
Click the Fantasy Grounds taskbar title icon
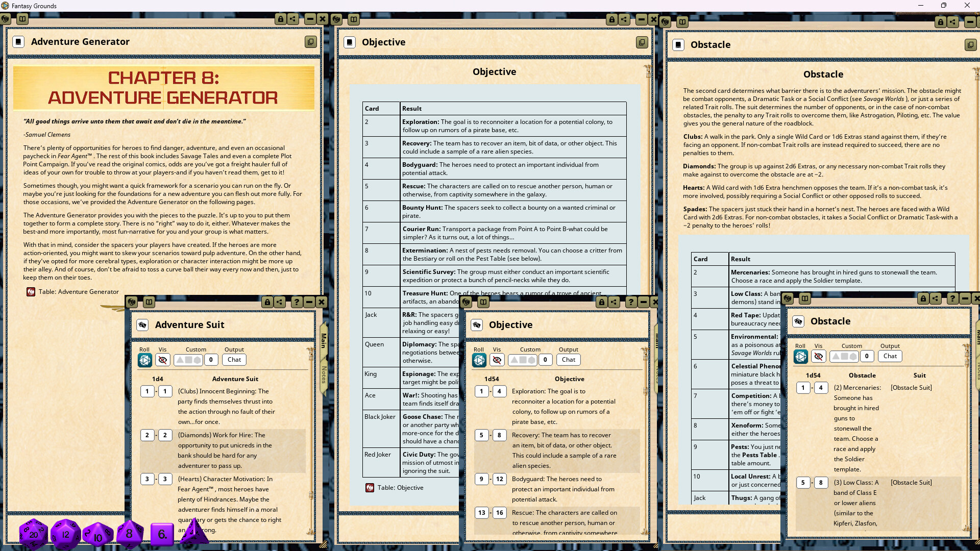coord(5,6)
